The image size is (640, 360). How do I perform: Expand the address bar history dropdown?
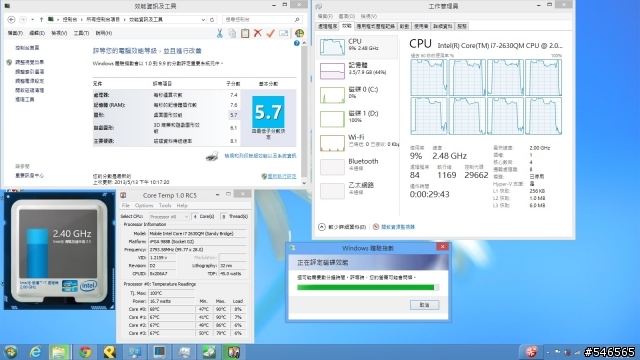pyautogui.click(x=203, y=20)
